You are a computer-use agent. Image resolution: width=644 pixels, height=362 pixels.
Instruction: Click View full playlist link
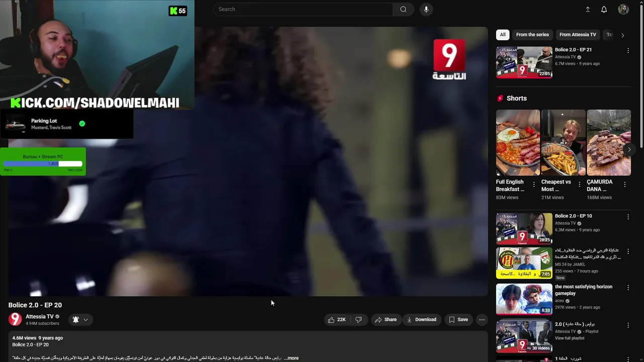coord(570,338)
